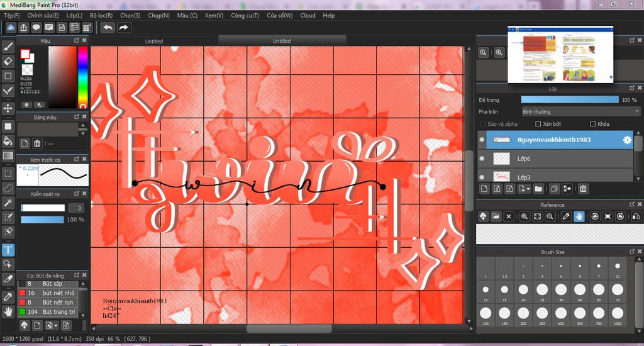Click the brush size value field showing 3

(x=76, y=208)
